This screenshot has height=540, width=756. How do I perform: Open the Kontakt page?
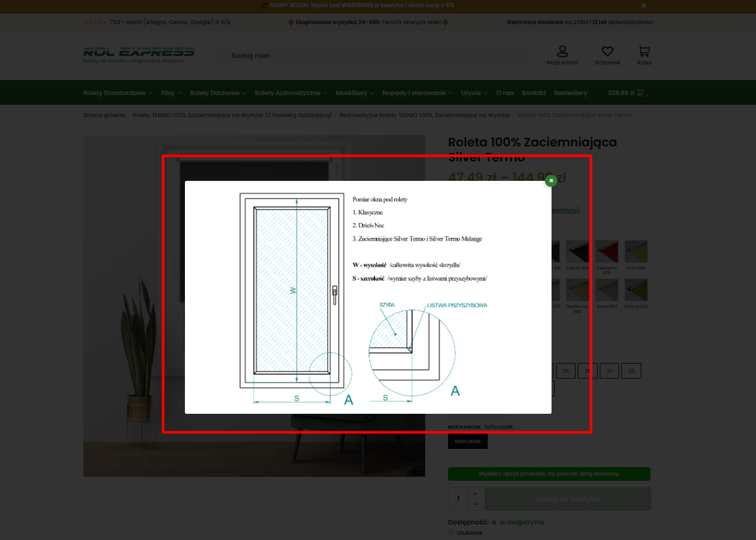pyautogui.click(x=534, y=93)
